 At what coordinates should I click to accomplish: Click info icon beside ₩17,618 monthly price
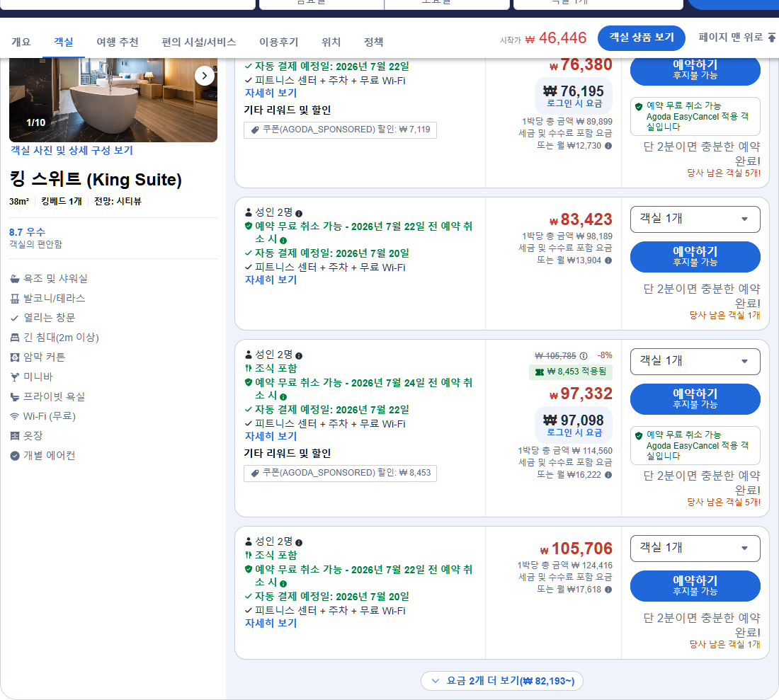point(608,590)
